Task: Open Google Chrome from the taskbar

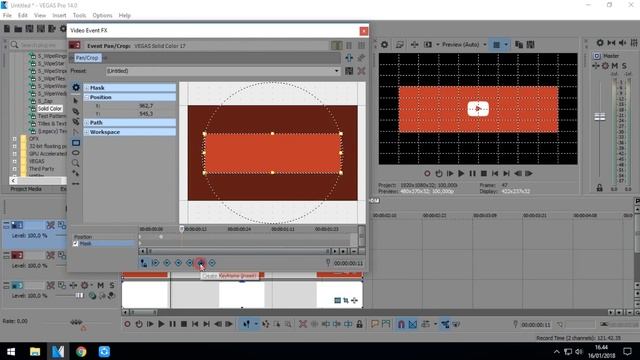Action: pos(81,351)
